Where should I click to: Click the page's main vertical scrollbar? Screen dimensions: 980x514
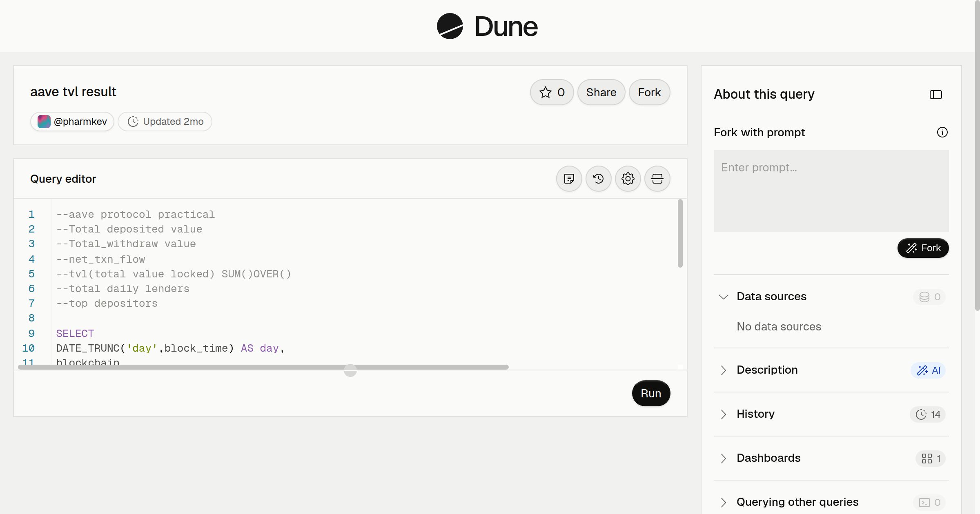coord(977,156)
